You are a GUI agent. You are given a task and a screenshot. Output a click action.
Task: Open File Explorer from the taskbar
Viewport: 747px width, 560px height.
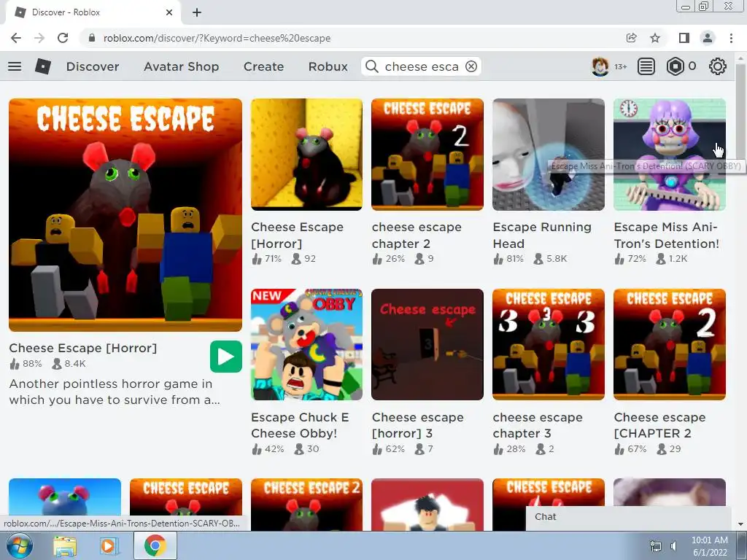click(x=65, y=545)
